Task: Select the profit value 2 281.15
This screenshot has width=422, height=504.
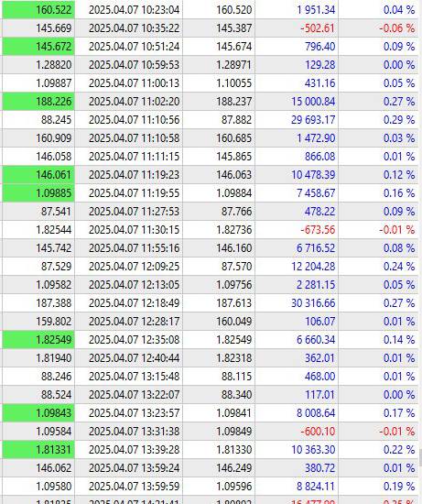Action: (x=316, y=284)
